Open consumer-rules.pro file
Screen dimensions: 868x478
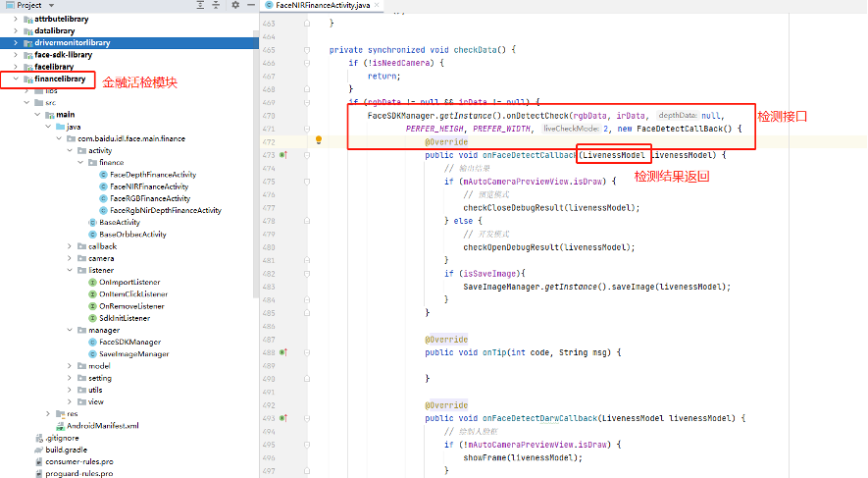tap(79, 462)
